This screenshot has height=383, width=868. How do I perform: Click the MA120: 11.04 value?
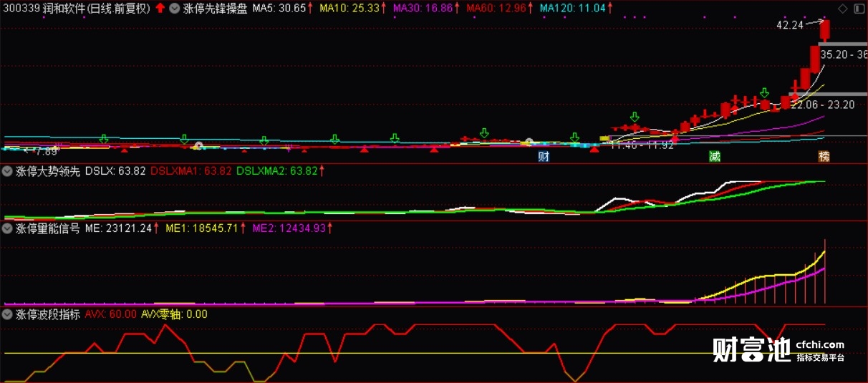[573, 9]
